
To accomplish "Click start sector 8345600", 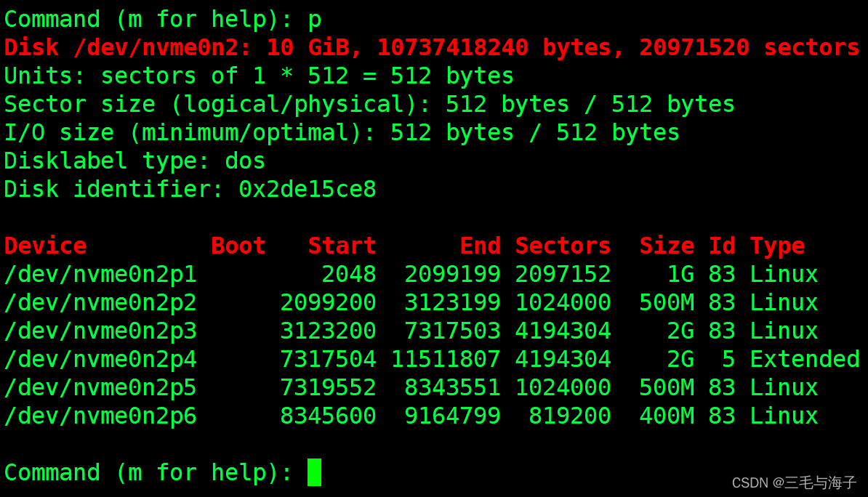I will tap(329, 415).
